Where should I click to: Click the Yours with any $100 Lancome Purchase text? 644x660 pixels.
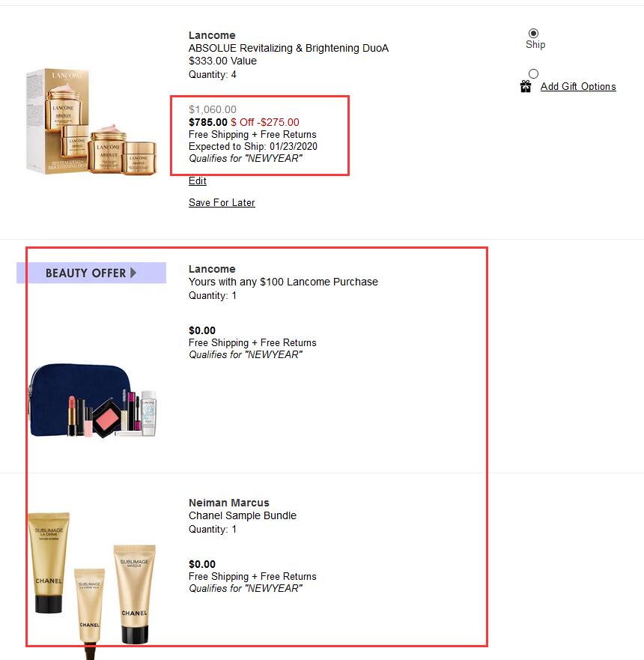(x=283, y=282)
